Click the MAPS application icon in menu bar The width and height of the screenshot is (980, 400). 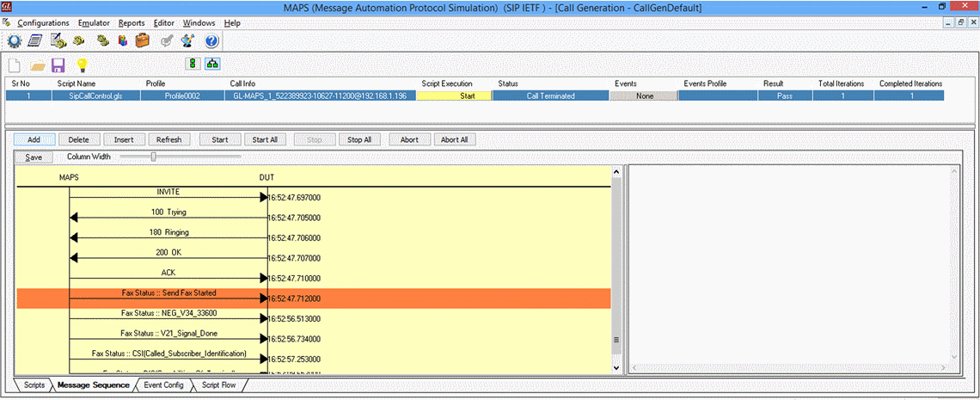[x=6, y=22]
